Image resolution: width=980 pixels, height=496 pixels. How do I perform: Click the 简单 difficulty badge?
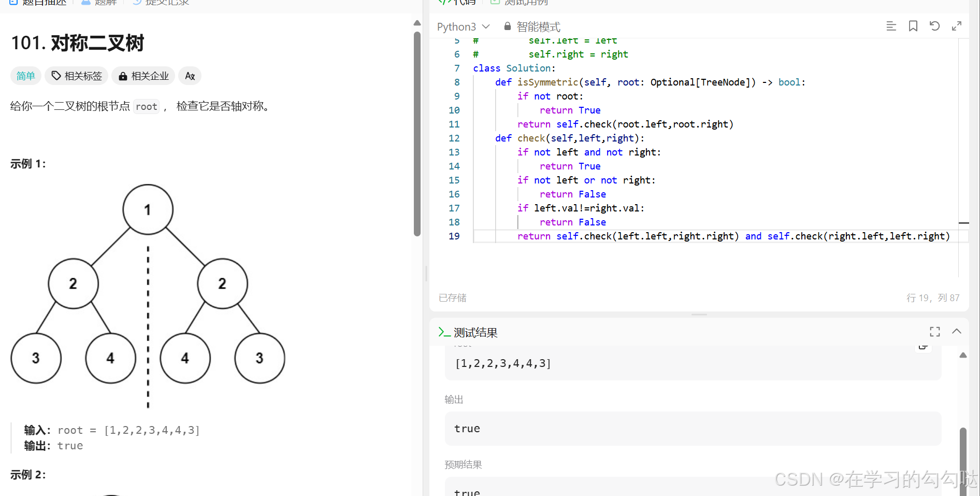25,76
